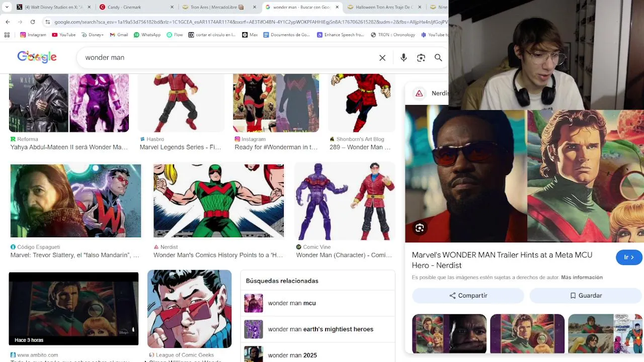Open Shonborn's Art Blog image
This screenshot has width=644, height=362.
(x=361, y=103)
